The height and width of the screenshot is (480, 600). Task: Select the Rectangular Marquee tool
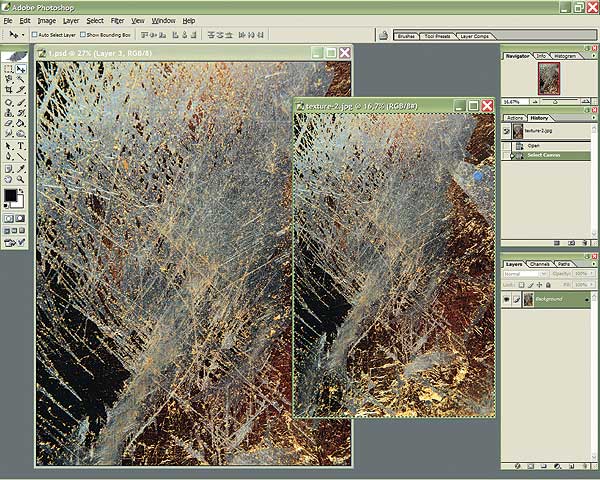pos(9,70)
